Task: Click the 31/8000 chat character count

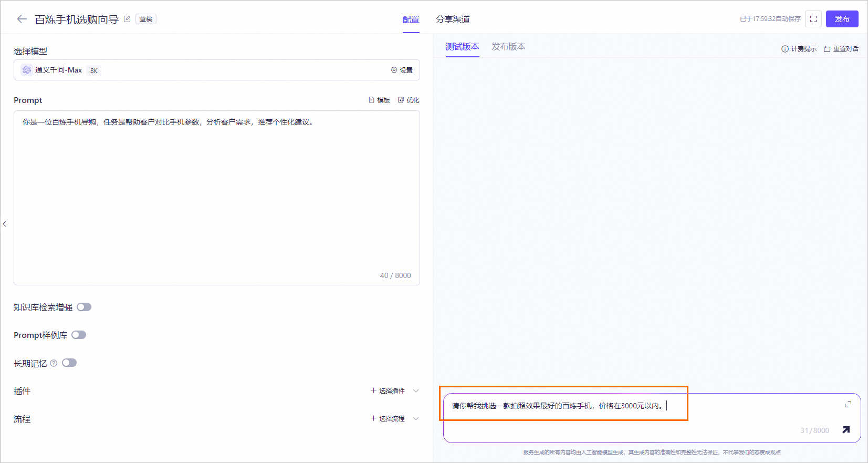Action: click(x=814, y=430)
